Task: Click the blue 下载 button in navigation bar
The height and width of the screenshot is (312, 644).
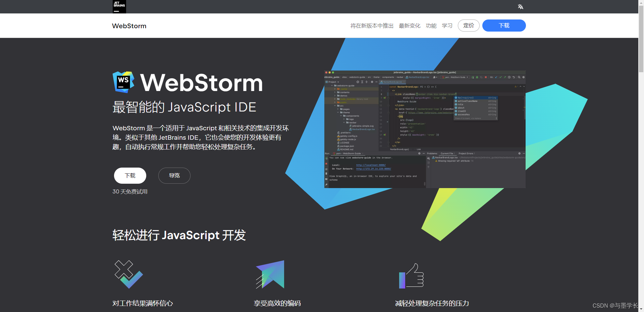Action: 504,26
